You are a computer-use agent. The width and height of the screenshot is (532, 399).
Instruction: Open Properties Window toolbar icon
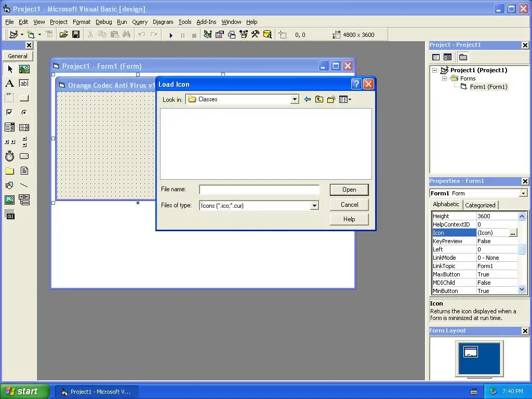(x=220, y=35)
